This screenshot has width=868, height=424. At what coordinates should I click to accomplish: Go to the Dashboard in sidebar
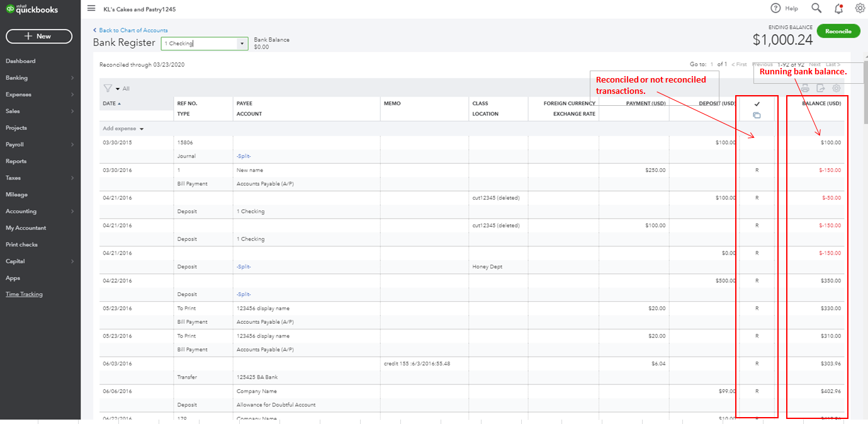[21, 61]
